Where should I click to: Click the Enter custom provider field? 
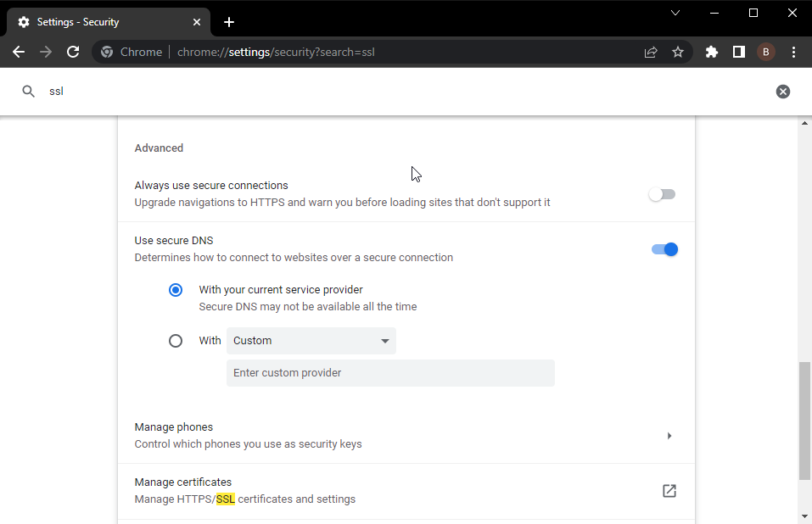pos(390,373)
